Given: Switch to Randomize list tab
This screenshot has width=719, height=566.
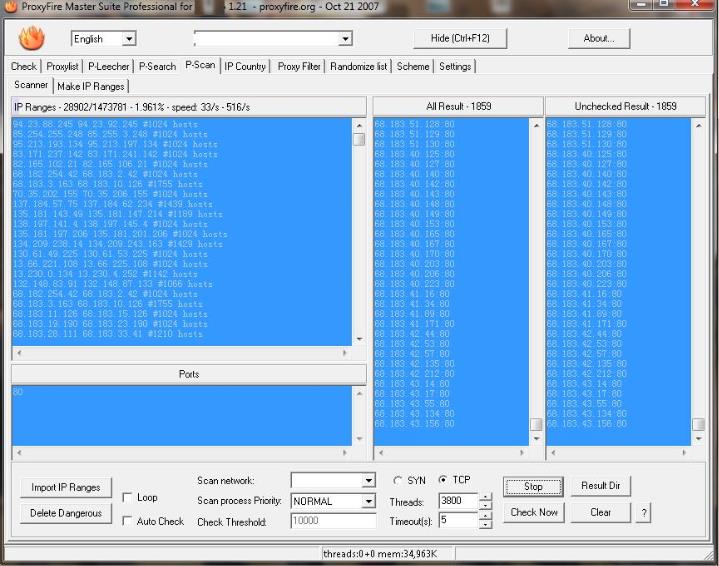Looking at the screenshot, I should (359, 67).
